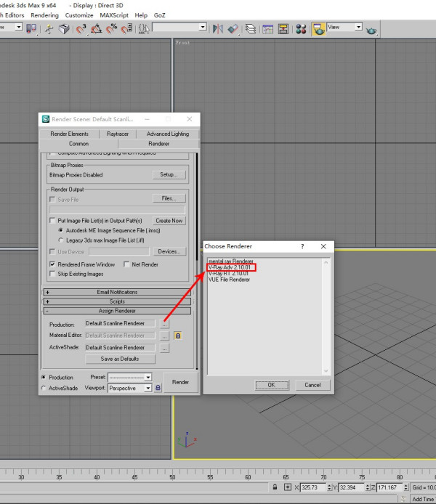
Task: Select mental ray Renderer in list
Action: [231, 261]
